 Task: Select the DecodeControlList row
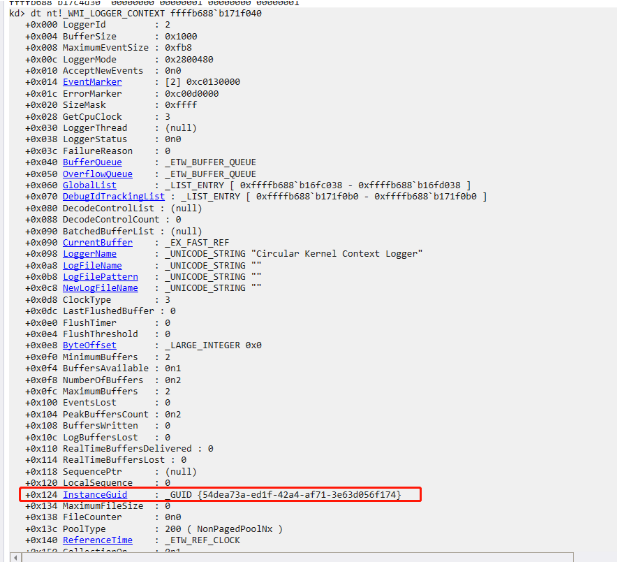114,208
